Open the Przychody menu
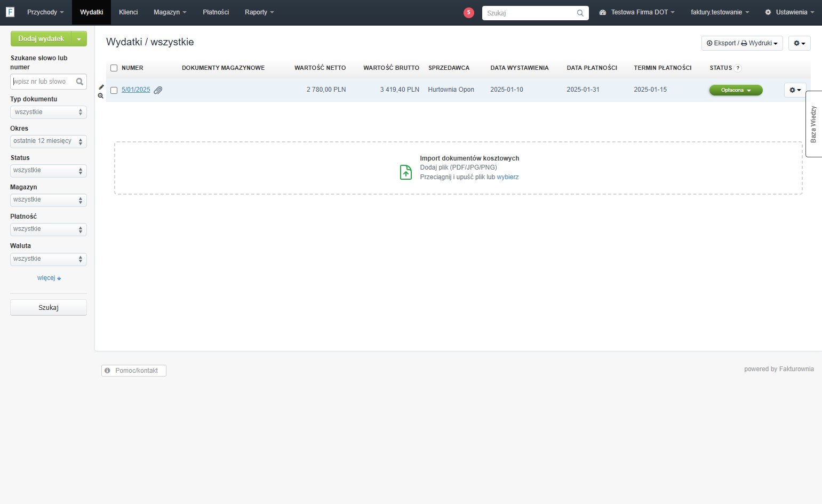Screen dimensions: 822x504 coord(45,12)
